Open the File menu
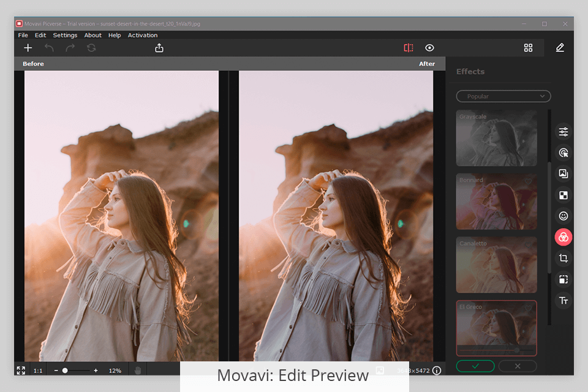This screenshot has height=392, width=588. click(23, 36)
